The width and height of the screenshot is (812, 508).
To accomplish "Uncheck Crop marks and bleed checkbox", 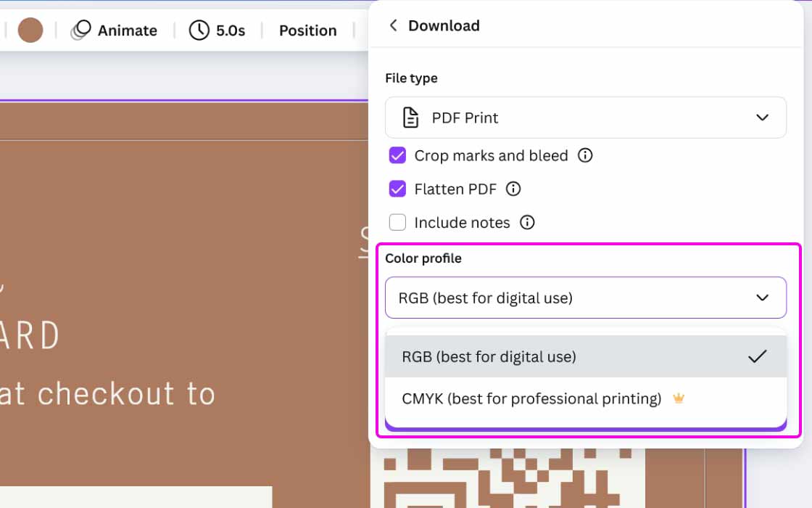I will 397,155.
